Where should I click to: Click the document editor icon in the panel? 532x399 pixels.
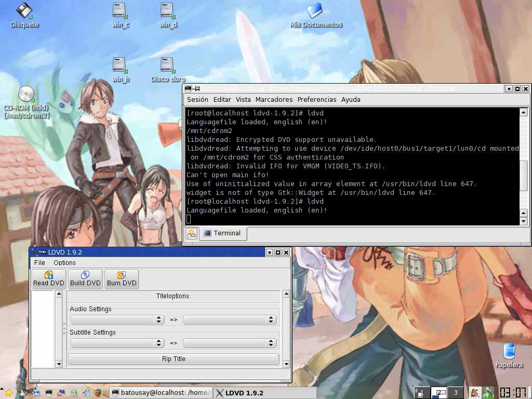(86, 393)
